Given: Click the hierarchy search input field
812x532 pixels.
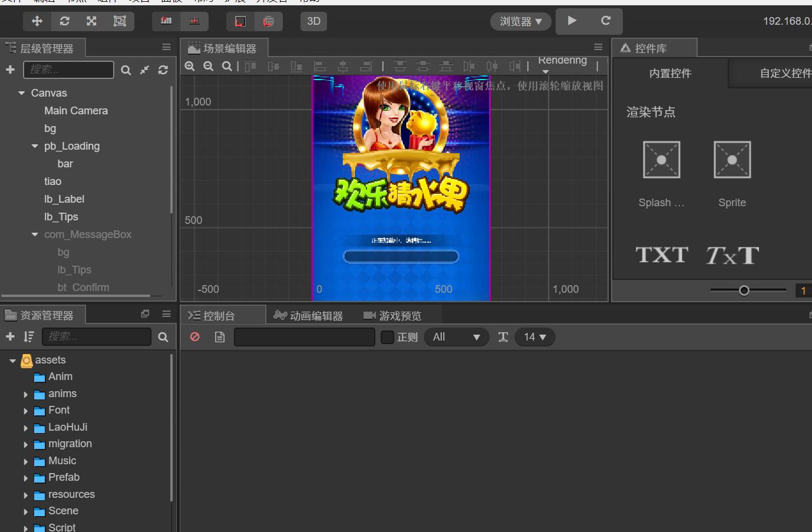Looking at the screenshot, I should click(x=68, y=70).
